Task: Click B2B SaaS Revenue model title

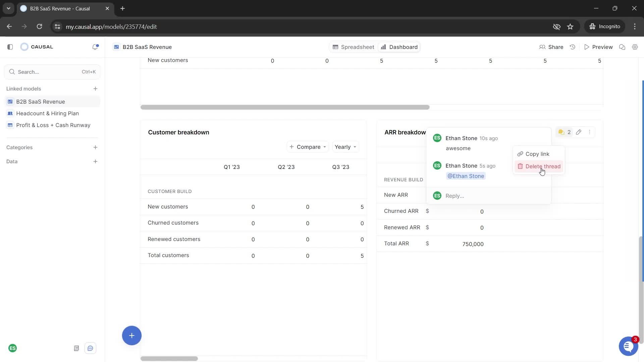Action: pos(147,47)
